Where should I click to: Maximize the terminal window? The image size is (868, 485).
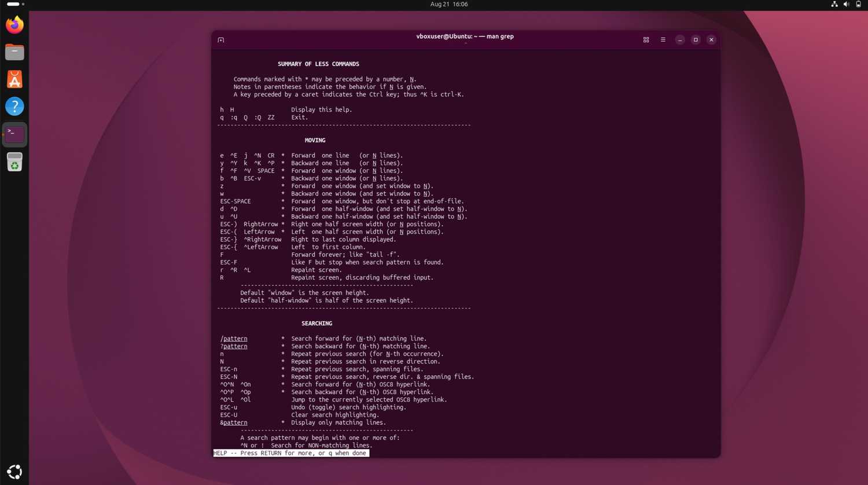[696, 40]
